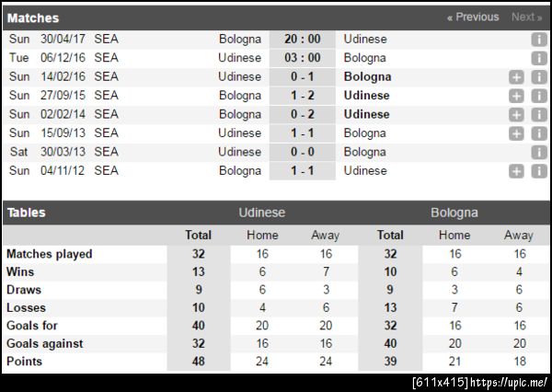
Task: Open info icon for the 06/12/16 match
Action: [539, 58]
